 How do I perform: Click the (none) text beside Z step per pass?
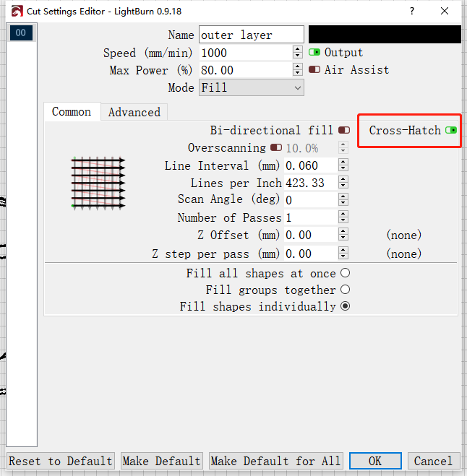click(x=404, y=254)
